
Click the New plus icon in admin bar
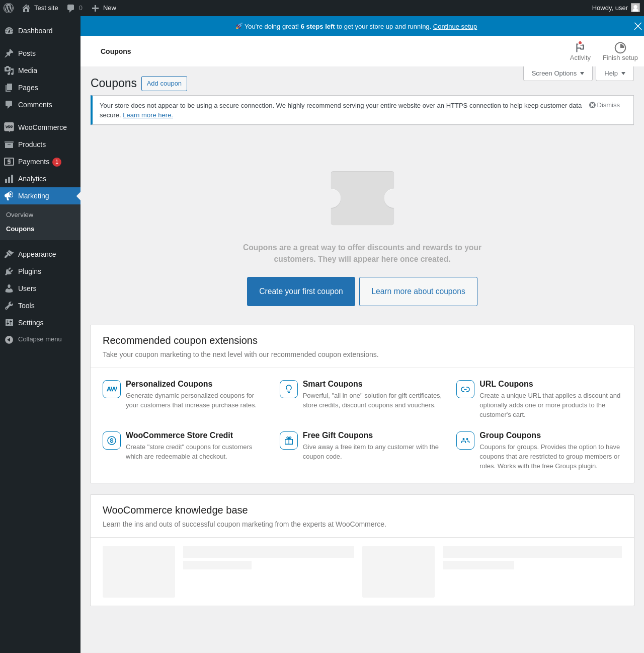click(95, 8)
